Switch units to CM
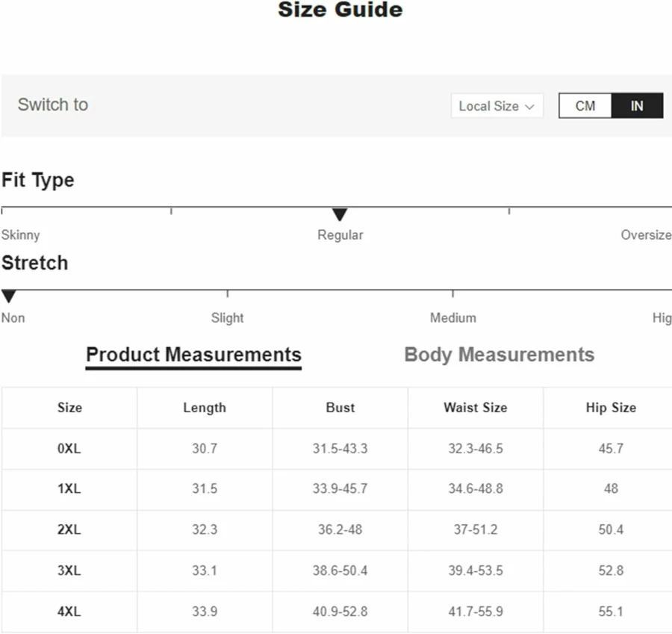The image size is (672, 634). click(x=585, y=106)
